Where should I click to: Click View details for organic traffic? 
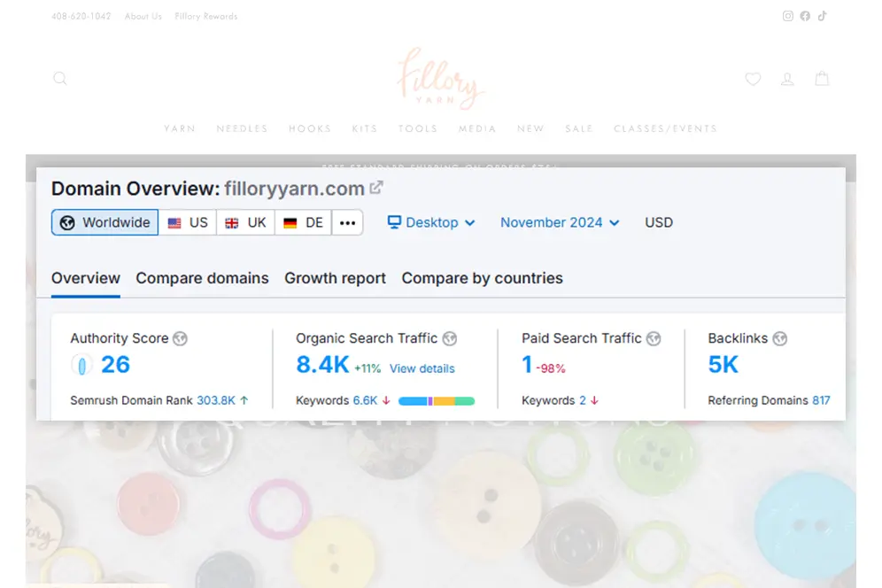coord(422,368)
